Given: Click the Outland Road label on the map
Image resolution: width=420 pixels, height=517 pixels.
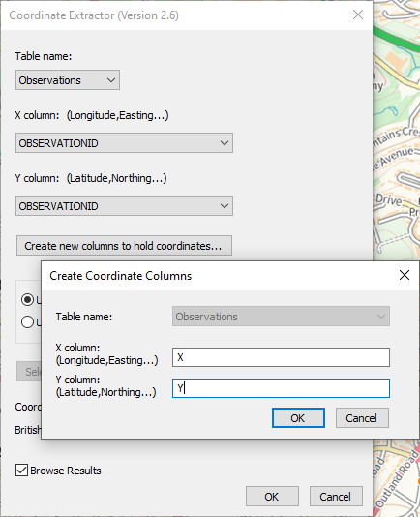Looking at the screenshot, I should (x=398, y=478).
